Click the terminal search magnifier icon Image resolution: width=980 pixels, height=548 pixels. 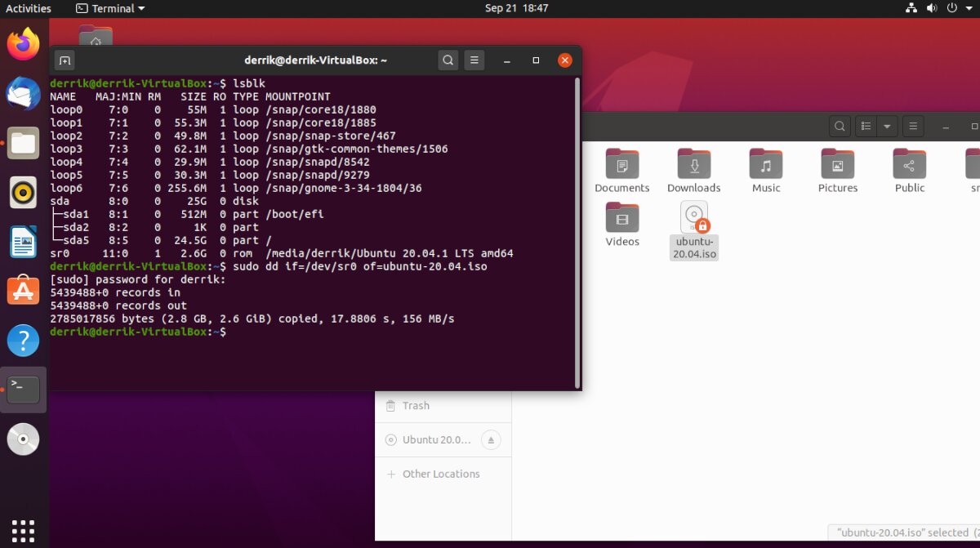tap(448, 60)
